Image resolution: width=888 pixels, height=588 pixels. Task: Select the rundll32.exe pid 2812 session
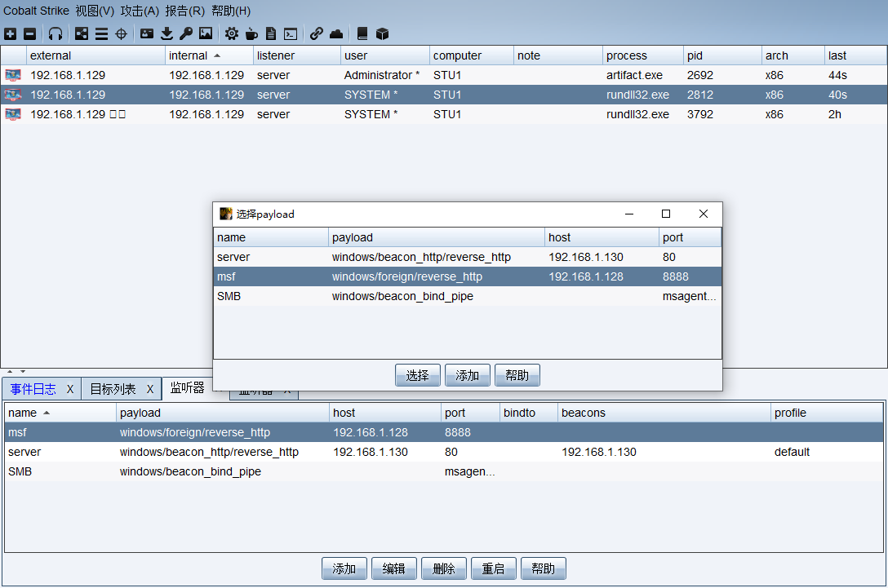click(x=444, y=95)
